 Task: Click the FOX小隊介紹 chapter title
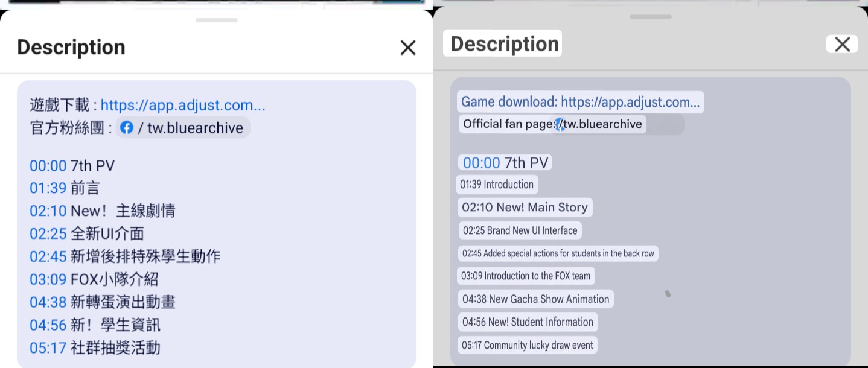tap(114, 279)
